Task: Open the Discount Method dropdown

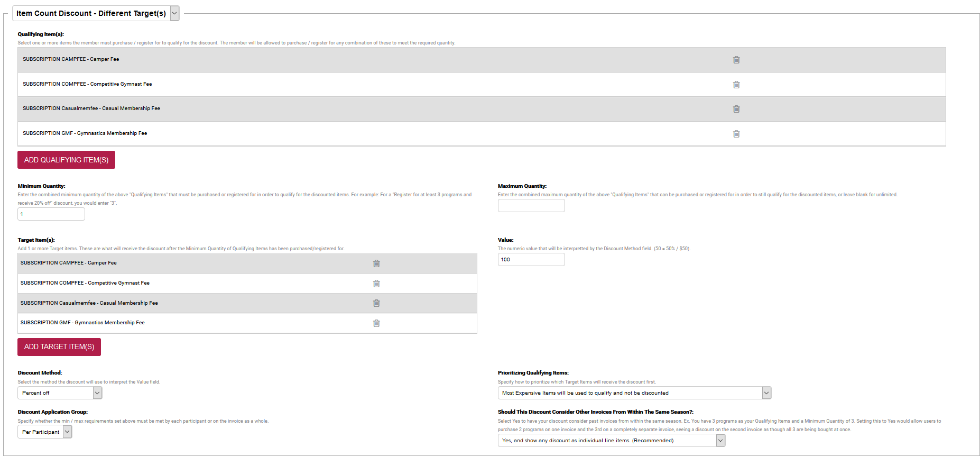Action: [60, 393]
